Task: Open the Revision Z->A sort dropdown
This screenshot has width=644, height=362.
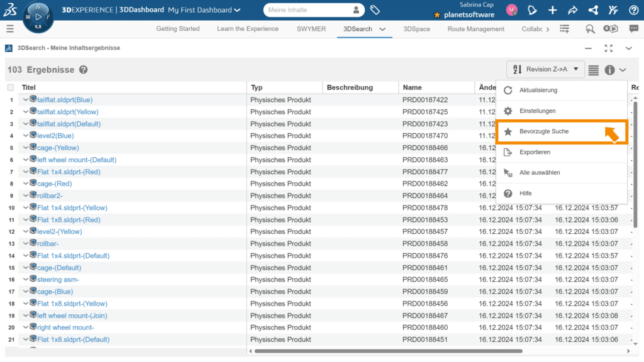Action: coord(545,69)
